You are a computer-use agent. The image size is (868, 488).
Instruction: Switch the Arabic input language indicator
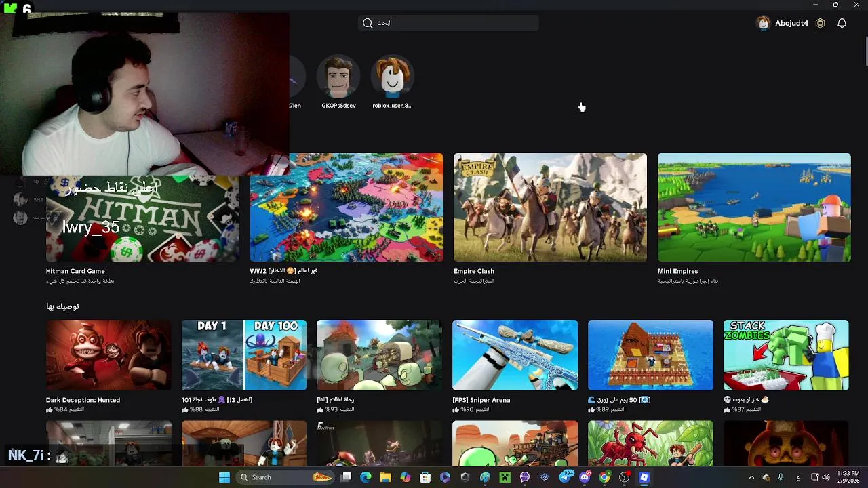tap(798, 477)
